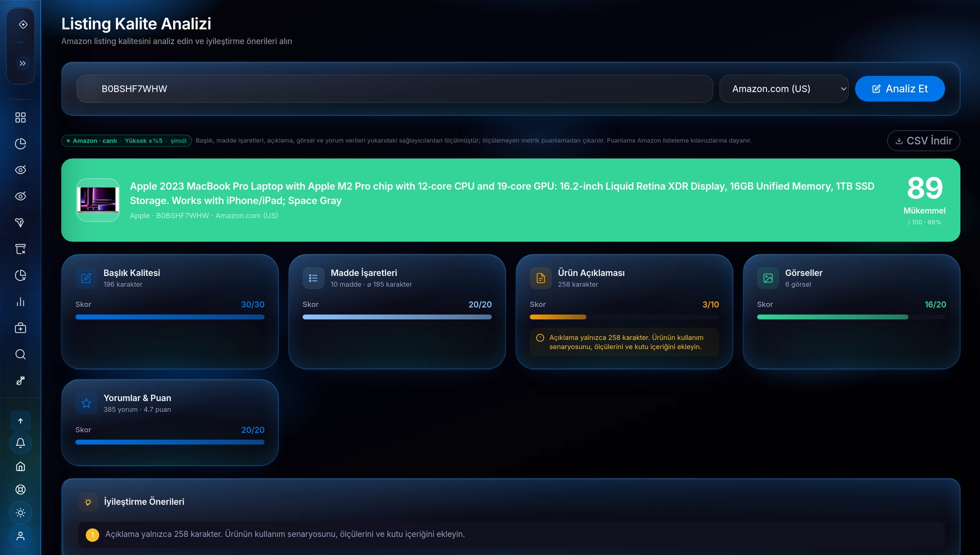980x555 pixels.
Task: Open support via the lifebuoy icon
Action: pos(20,490)
